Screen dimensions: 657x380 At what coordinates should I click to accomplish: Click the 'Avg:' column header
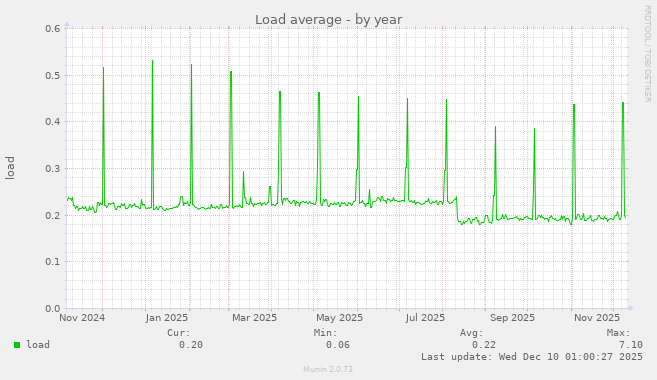472,333
